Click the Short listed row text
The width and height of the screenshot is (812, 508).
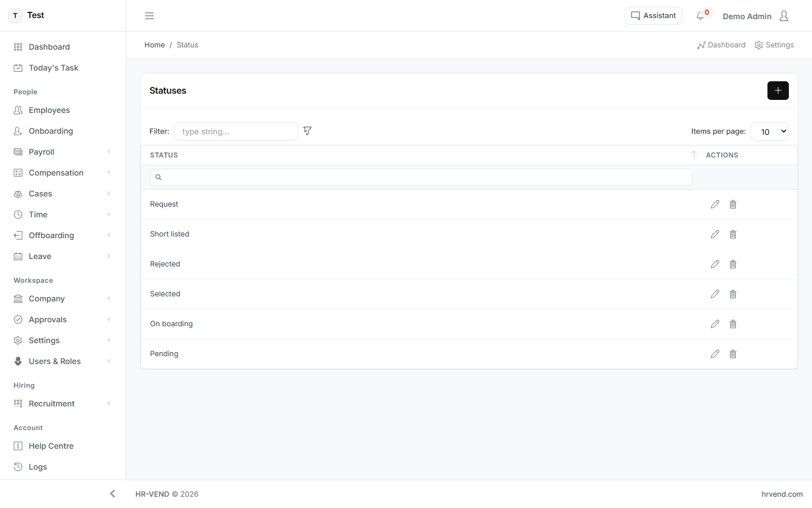click(170, 234)
